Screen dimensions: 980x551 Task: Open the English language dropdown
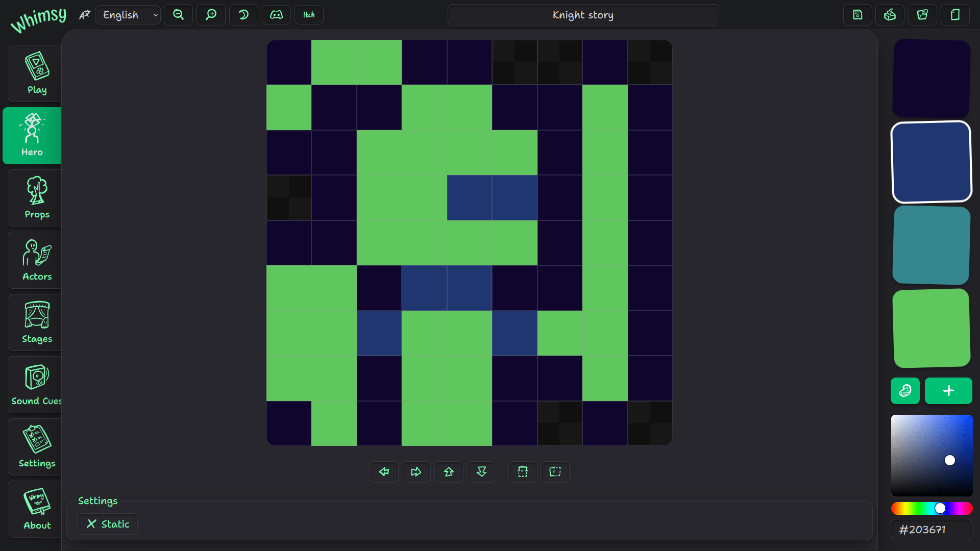[x=128, y=15]
